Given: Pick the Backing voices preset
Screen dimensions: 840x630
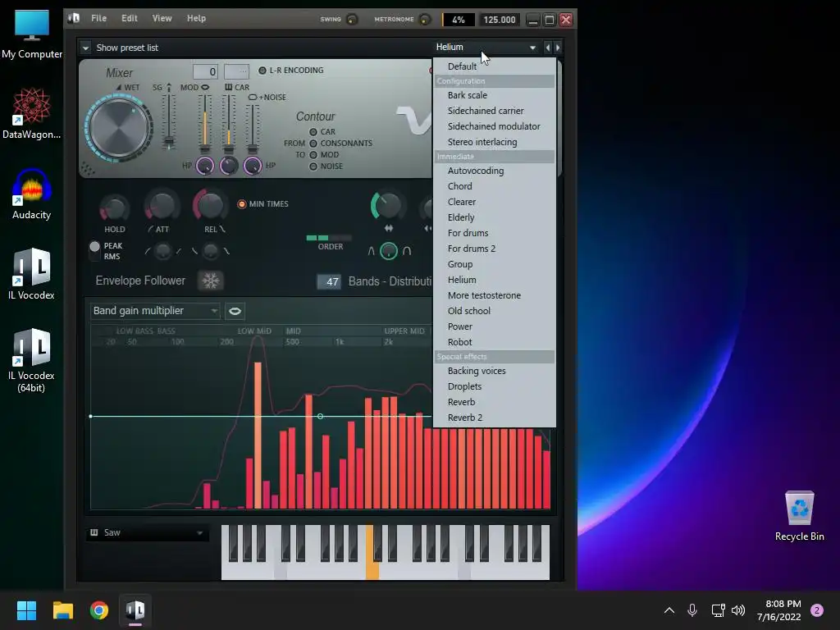Looking at the screenshot, I should (494, 371).
